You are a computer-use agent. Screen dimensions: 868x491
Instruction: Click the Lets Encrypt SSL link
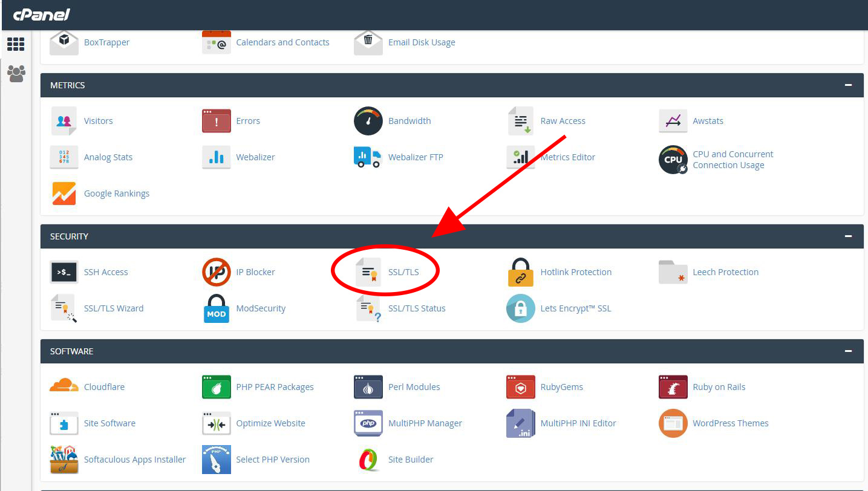pyautogui.click(x=576, y=308)
